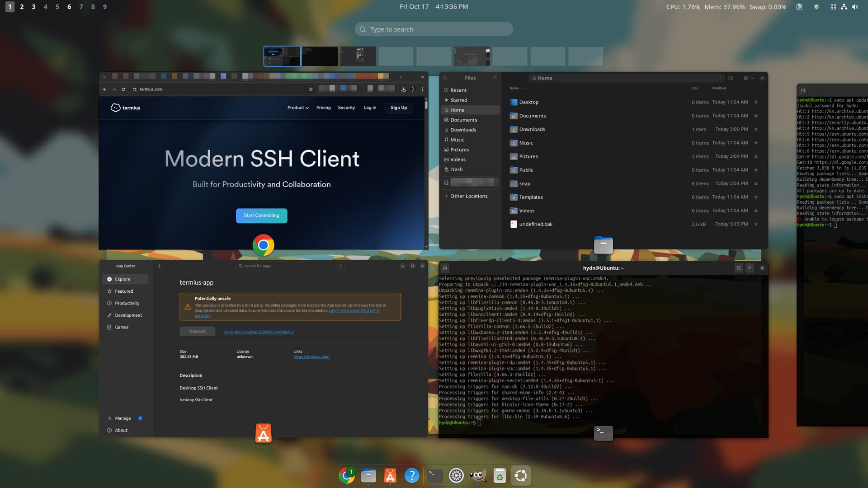This screenshot has height=488, width=868.
Task: Click the Type to search field
Action: (434, 29)
